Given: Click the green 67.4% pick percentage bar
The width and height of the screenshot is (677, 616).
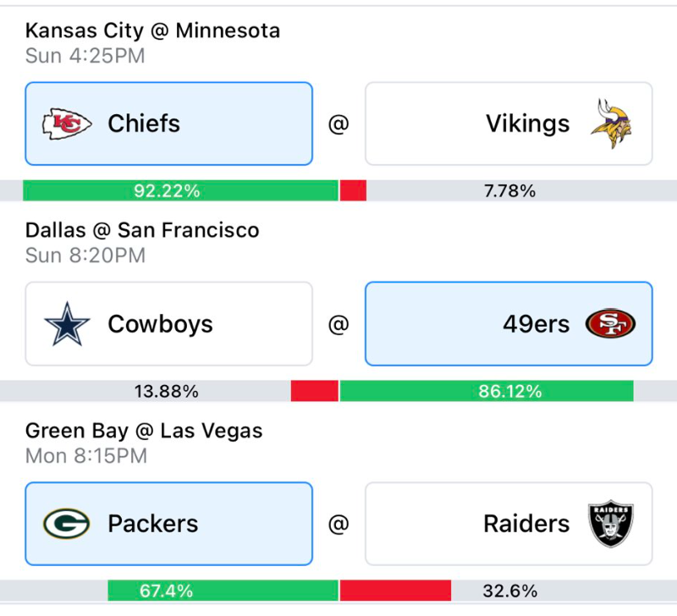Looking at the screenshot, I should click(223, 591).
